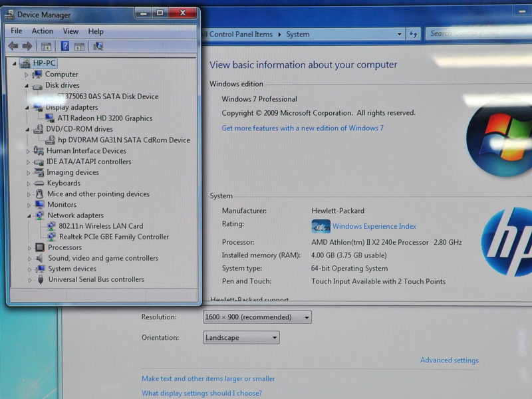The image size is (532, 399).
Task: Click What display settings should I choose link
Action: click(202, 393)
